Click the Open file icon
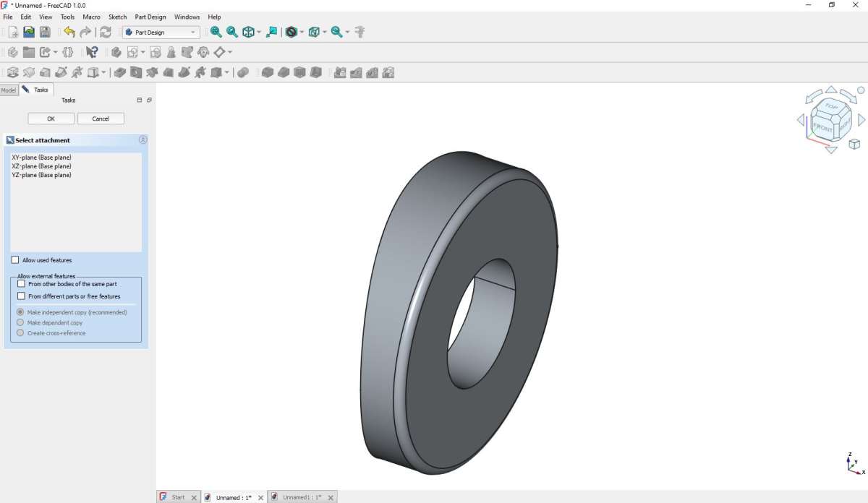The height and width of the screenshot is (503, 868). [29, 32]
